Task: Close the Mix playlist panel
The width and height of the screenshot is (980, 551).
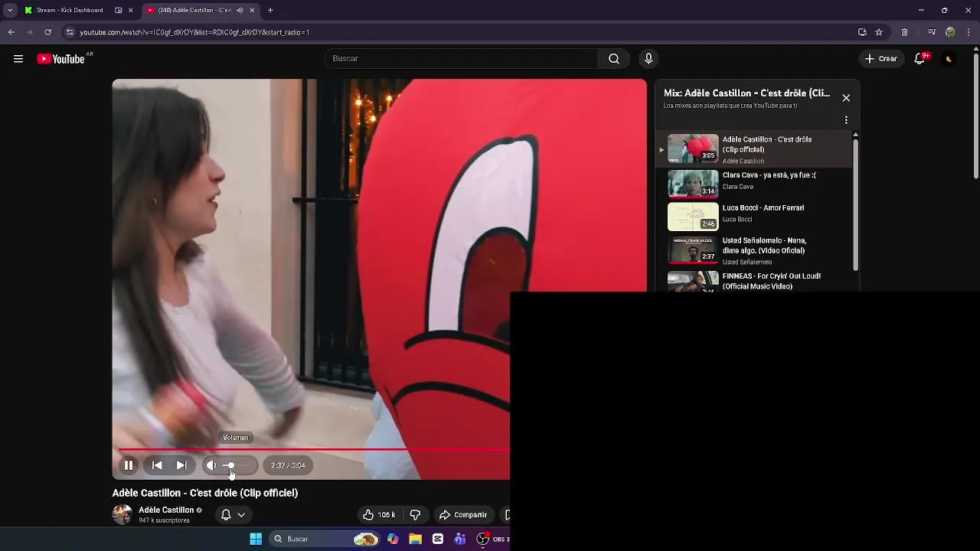Action: (846, 98)
